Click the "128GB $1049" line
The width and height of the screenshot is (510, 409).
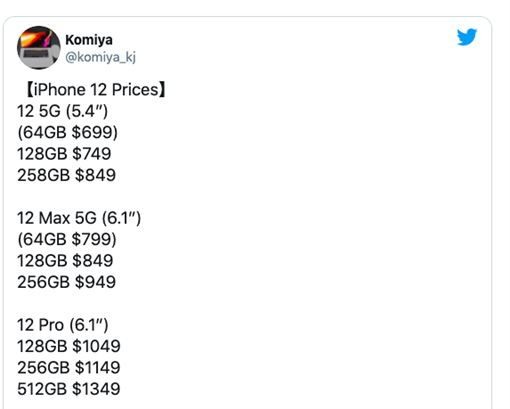pos(69,346)
